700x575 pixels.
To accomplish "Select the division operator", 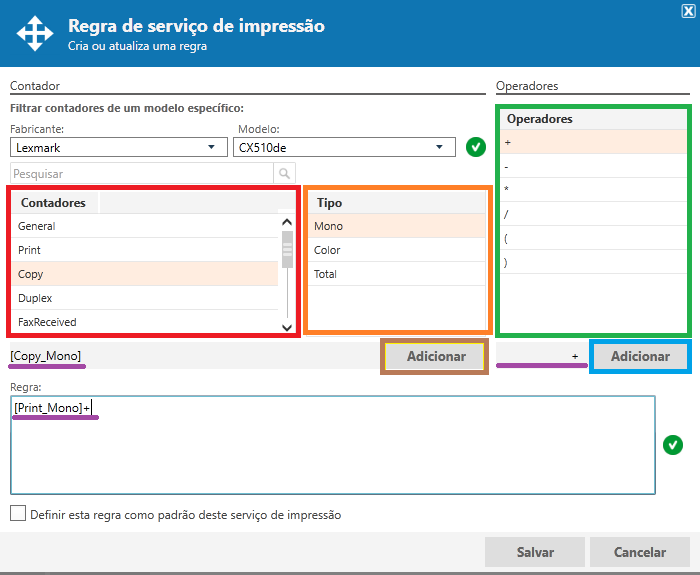I will point(507,214).
